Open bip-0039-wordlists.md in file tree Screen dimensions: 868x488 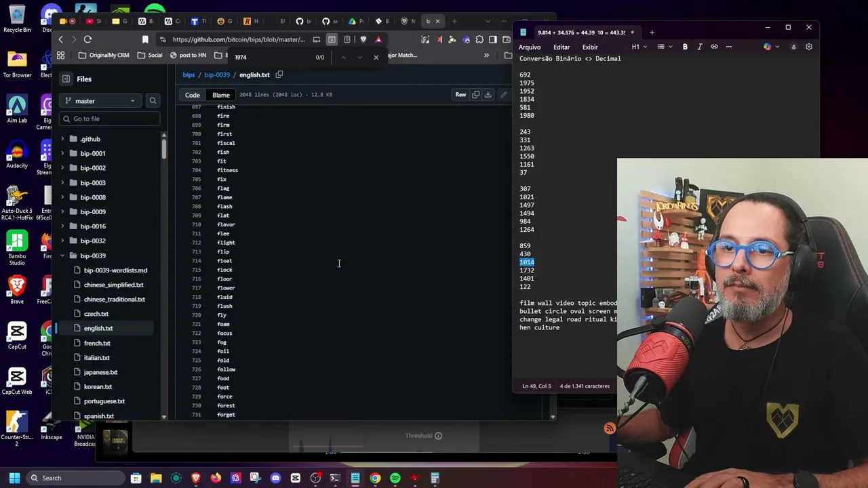click(115, 270)
